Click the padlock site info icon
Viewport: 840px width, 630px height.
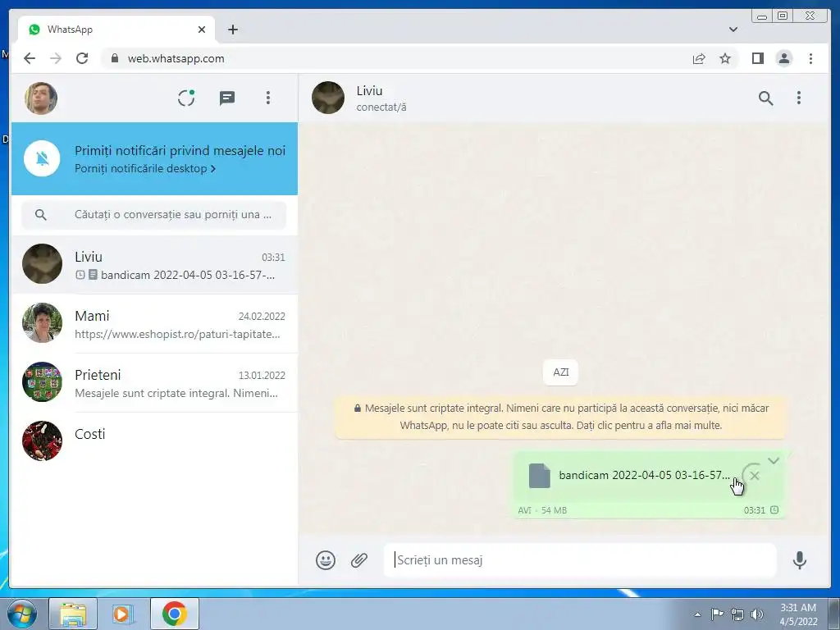click(x=114, y=58)
